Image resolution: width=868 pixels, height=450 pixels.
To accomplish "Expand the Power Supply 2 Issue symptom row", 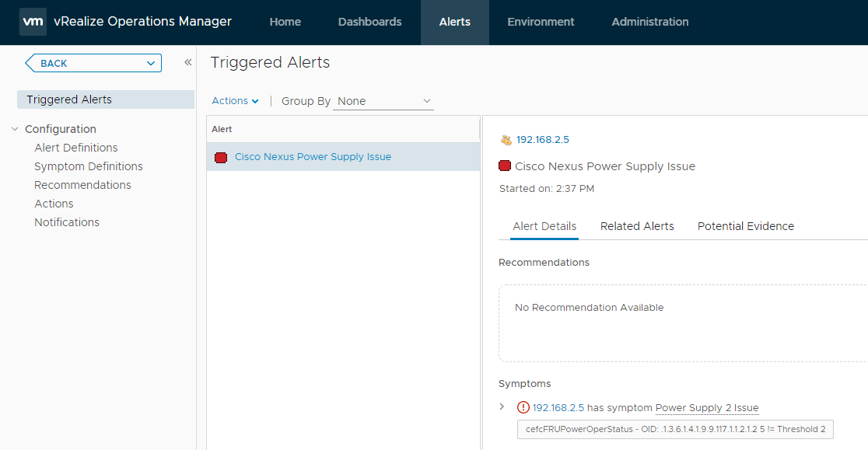I will [x=502, y=406].
